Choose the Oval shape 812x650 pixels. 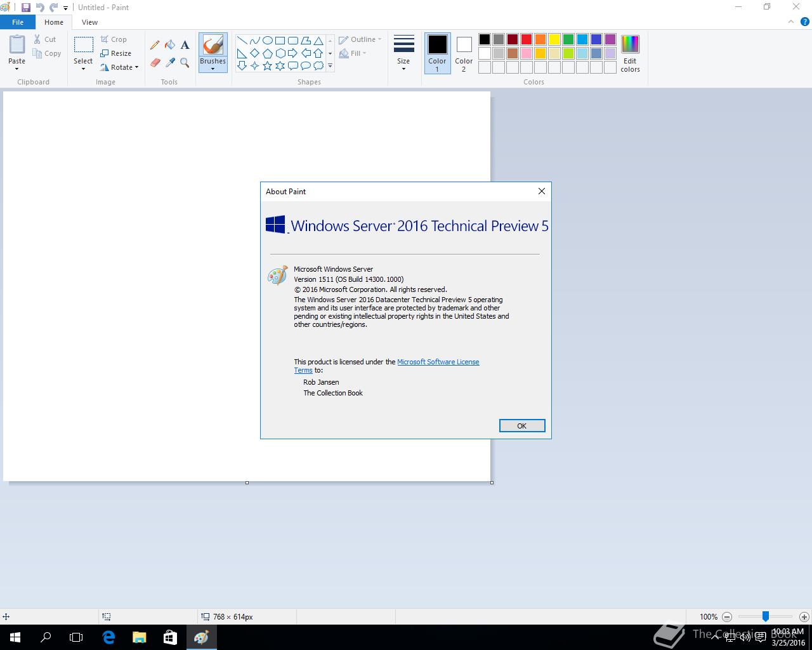tap(267, 40)
